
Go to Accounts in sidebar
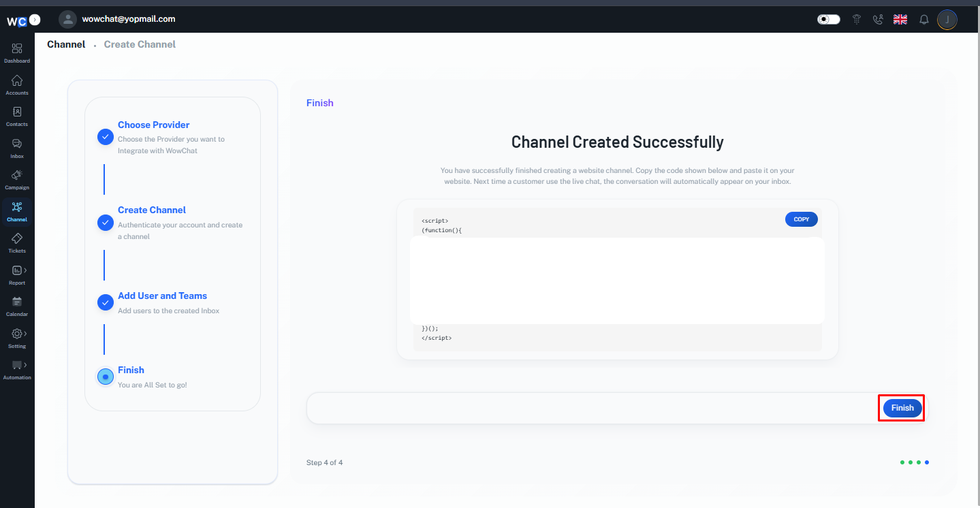click(17, 84)
